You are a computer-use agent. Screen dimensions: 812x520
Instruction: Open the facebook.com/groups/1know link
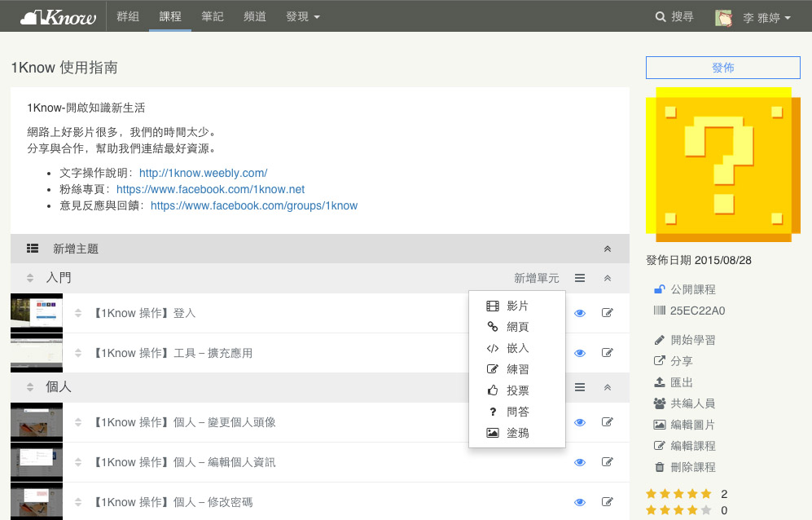tap(254, 206)
